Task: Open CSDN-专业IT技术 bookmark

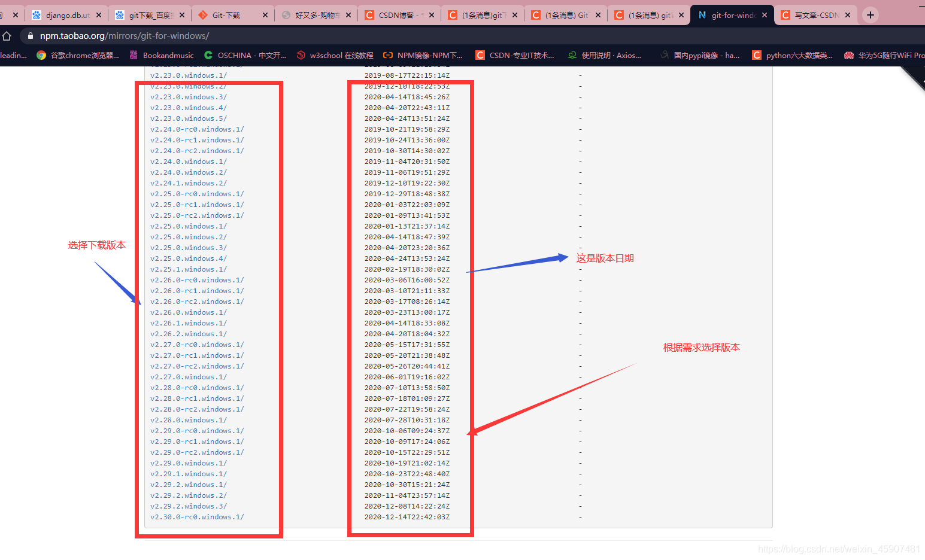Action: click(x=515, y=55)
